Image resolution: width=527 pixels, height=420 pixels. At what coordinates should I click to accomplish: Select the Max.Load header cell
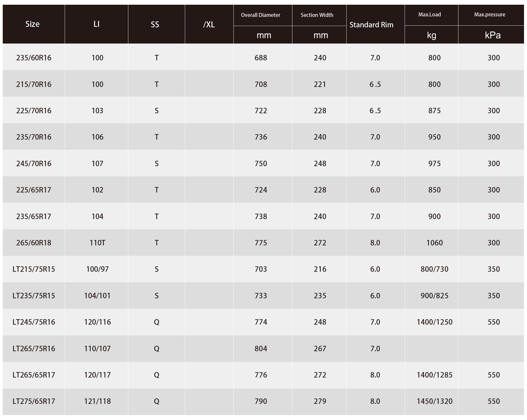coord(430,14)
